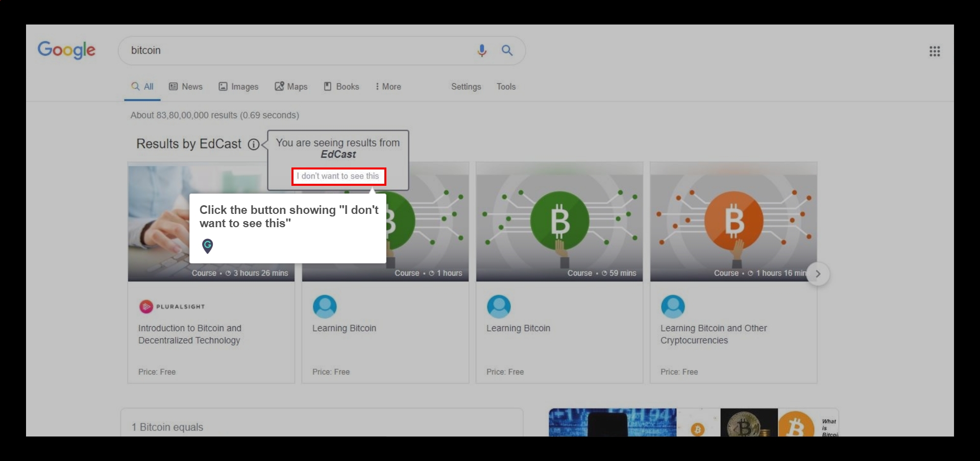
Task: Click the green bitcoin thumbnail with 59 mins
Action: pyautogui.click(x=559, y=222)
